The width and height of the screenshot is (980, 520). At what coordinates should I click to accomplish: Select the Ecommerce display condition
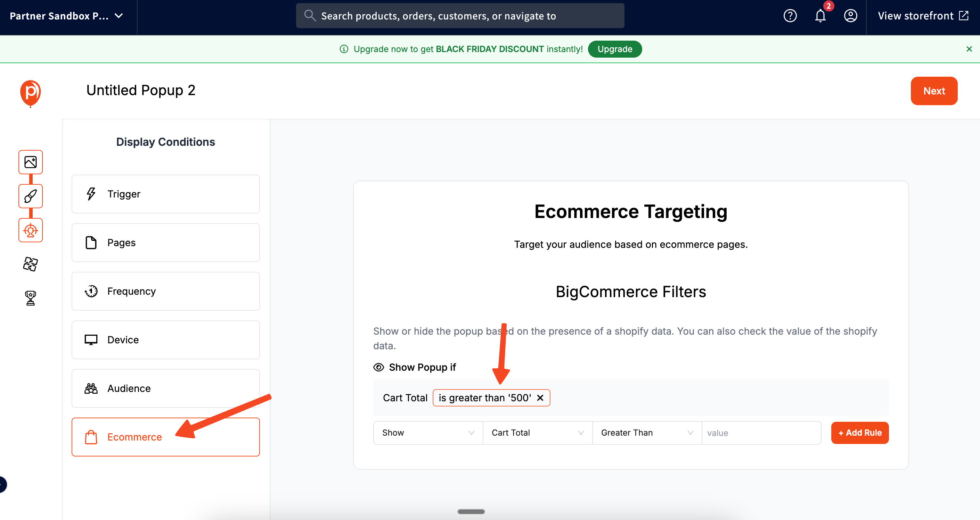pyautogui.click(x=165, y=437)
